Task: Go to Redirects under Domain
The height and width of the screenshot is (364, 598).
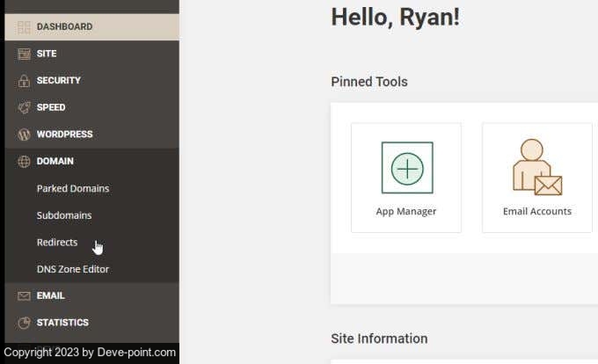Action: tap(57, 243)
